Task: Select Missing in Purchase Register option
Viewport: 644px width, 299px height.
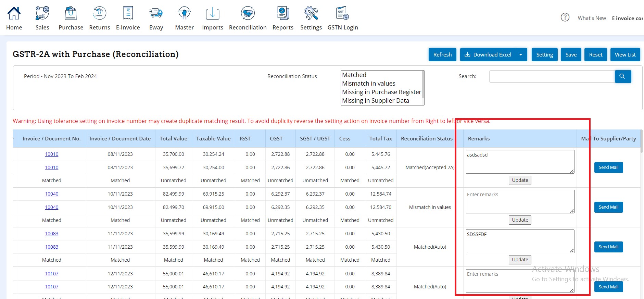Action: pos(381,92)
